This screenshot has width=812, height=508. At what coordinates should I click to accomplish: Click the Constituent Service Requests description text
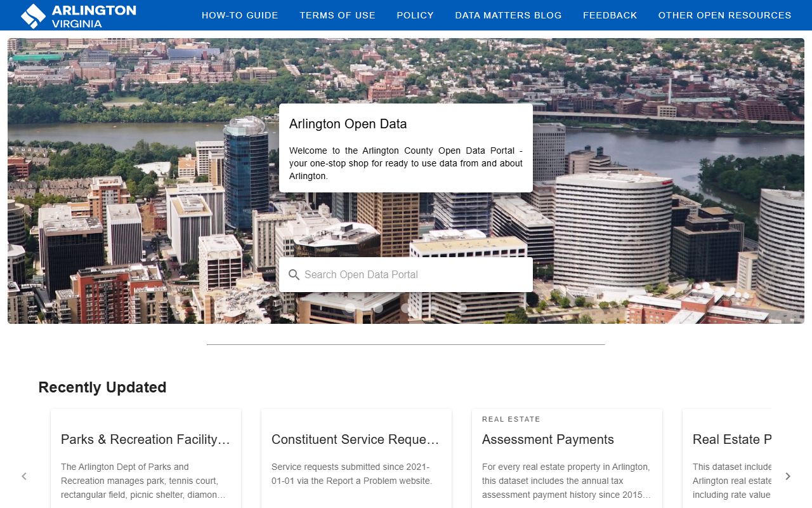(352, 474)
